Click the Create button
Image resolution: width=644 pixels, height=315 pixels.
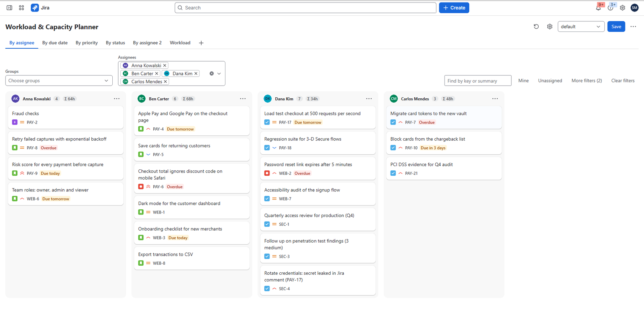tap(454, 8)
